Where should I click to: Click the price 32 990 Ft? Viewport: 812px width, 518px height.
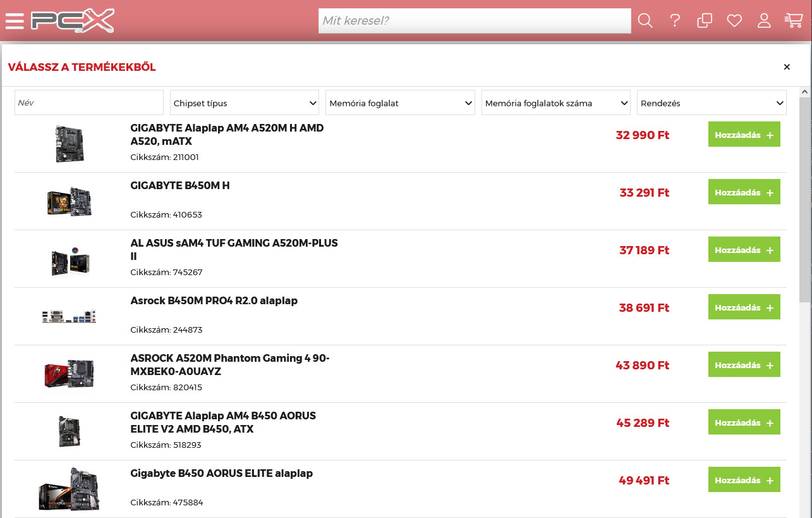coord(642,135)
